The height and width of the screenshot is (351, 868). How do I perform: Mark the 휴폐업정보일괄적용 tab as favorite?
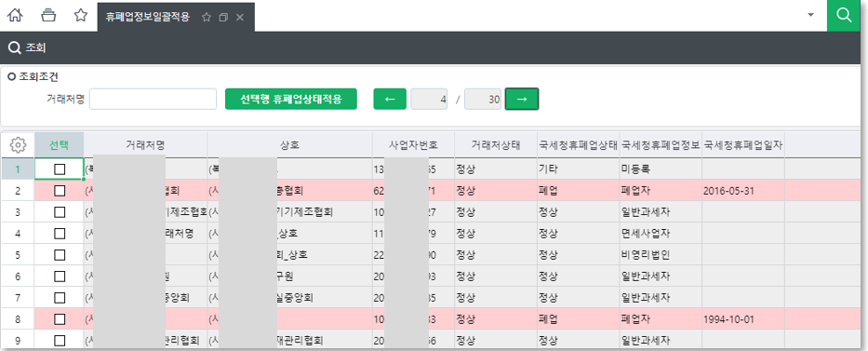click(x=207, y=17)
